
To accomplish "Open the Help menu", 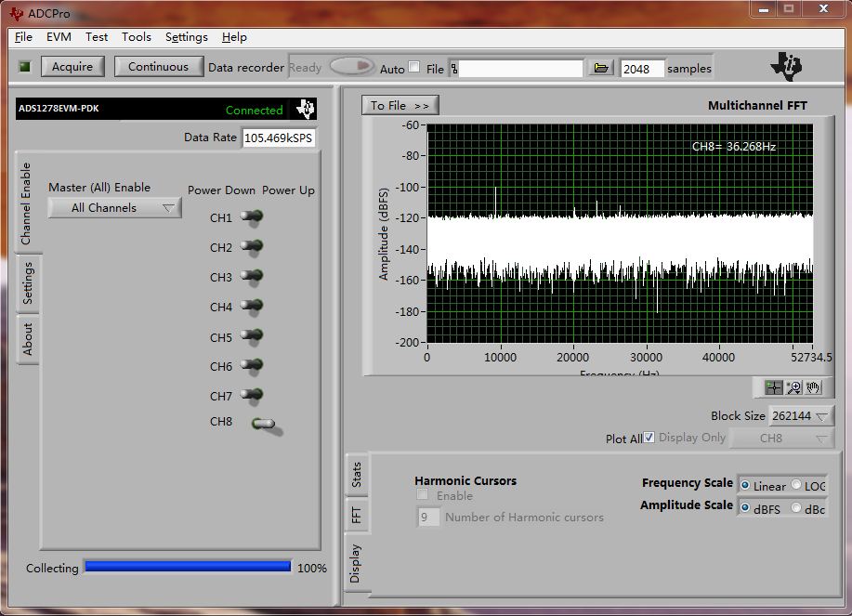I will 234,37.
